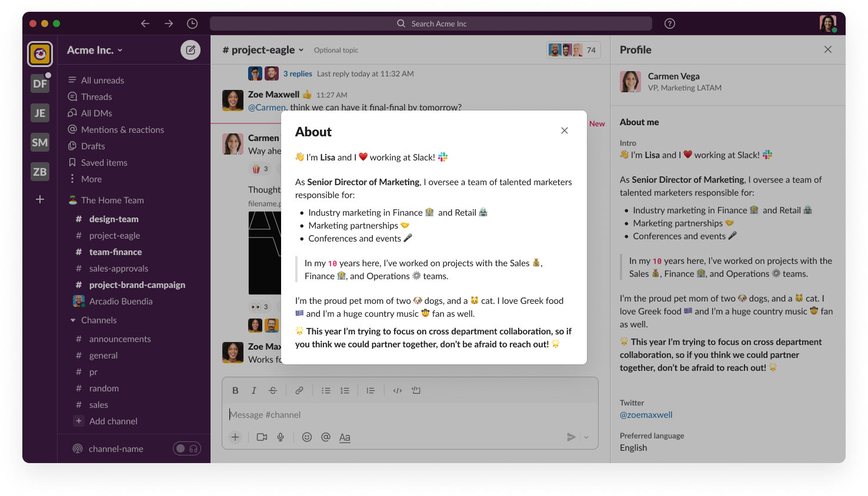Close the Profile panel
The height and width of the screenshot is (496, 868).
point(828,49)
